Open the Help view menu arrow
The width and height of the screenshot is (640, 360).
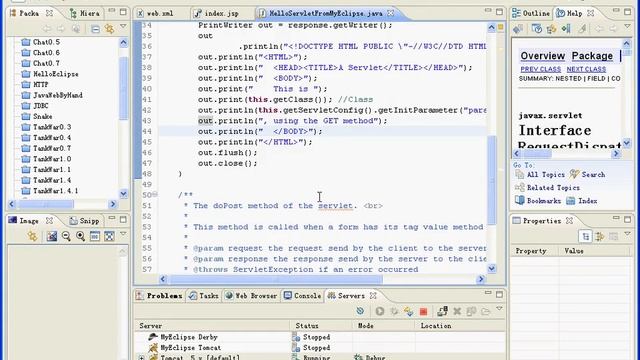pyautogui.click(x=628, y=27)
